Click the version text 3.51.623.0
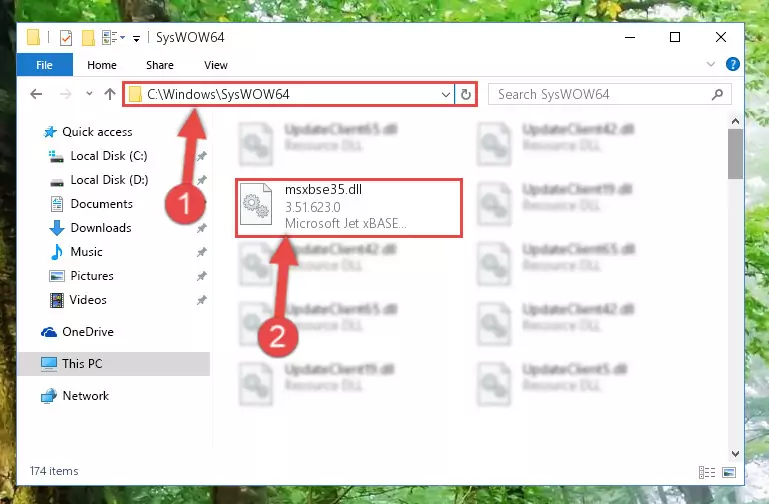The image size is (769, 504). point(312,207)
